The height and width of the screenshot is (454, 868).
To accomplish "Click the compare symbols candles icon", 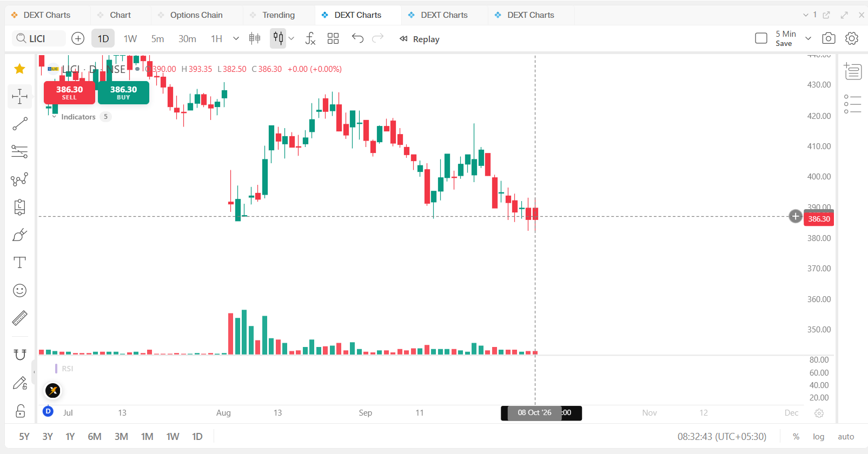I will point(255,38).
